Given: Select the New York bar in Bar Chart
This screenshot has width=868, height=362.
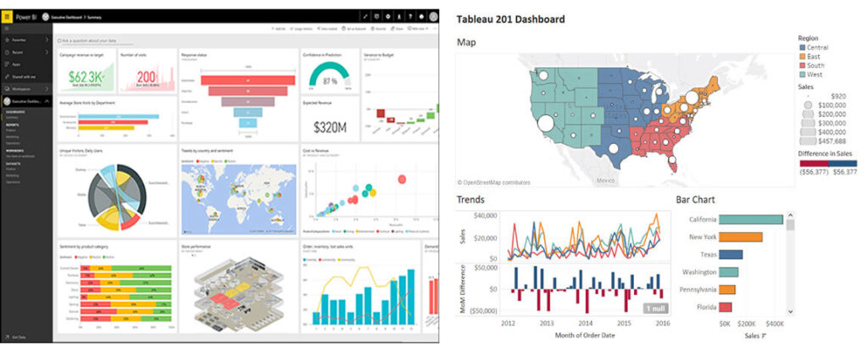Looking at the screenshot, I should pos(741,237).
